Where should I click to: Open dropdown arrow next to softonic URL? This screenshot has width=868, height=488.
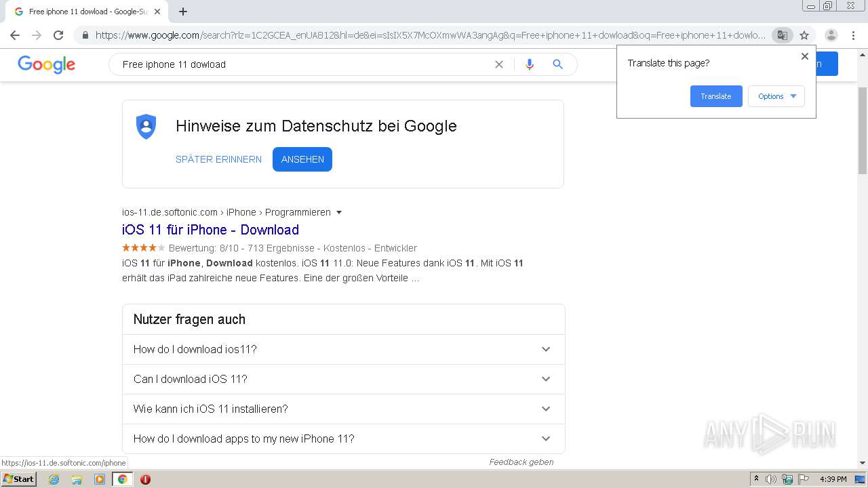339,212
